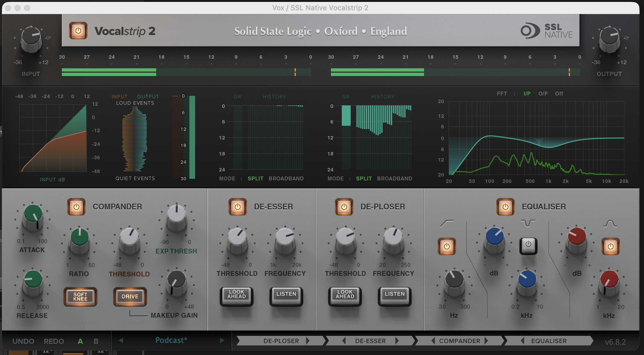Toggle Soft Knee on the Compander
Viewport: 644px width, 355px height.
click(80, 297)
